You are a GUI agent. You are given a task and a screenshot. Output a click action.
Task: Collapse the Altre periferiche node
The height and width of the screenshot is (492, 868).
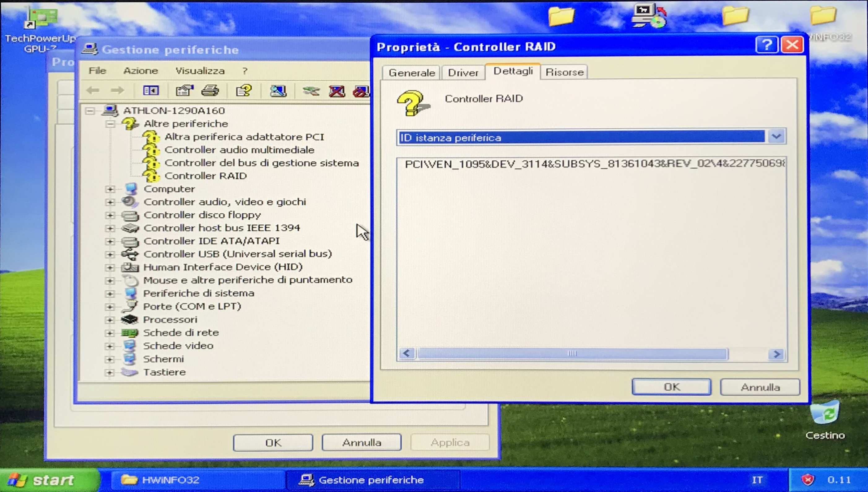coord(110,124)
